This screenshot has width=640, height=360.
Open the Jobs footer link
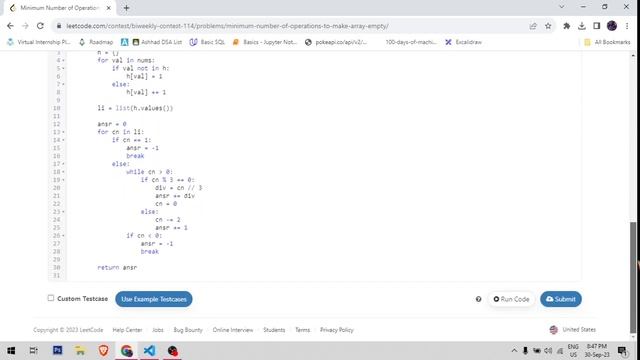coord(158,330)
